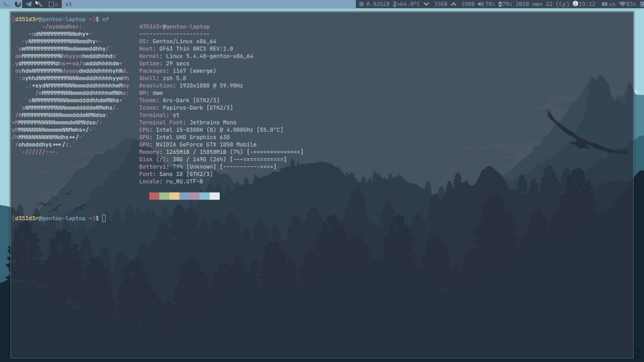
Task: Click the memory usage bar in neofetch
Action: click(x=275, y=152)
